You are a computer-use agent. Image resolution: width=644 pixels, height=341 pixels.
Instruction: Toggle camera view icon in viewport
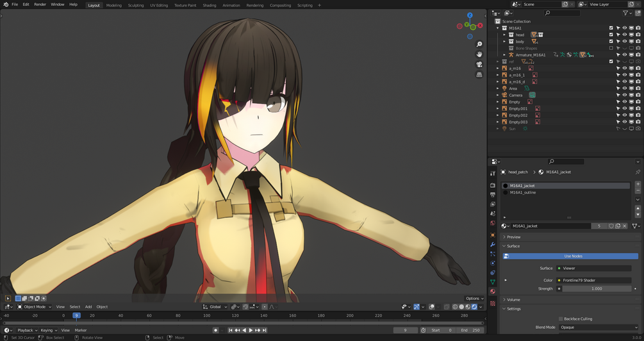[479, 65]
